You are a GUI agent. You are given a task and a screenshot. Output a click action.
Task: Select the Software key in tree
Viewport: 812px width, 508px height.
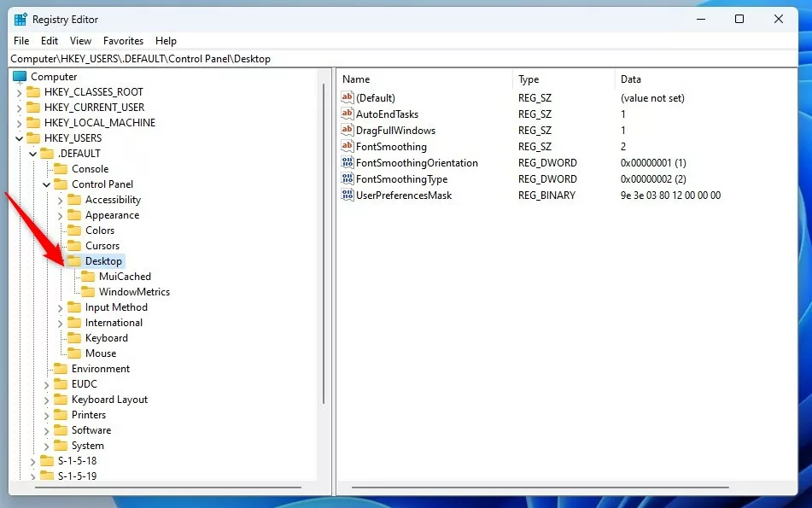click(91, 430)
